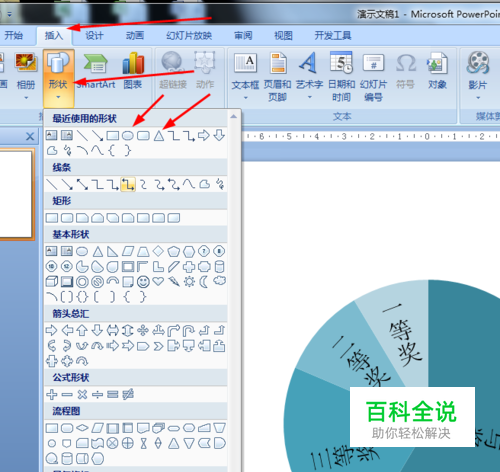Image resolution: width=500 pixels, height=472 pixels.
Task: Insert a 图表 chart
Action: [133, 71]
